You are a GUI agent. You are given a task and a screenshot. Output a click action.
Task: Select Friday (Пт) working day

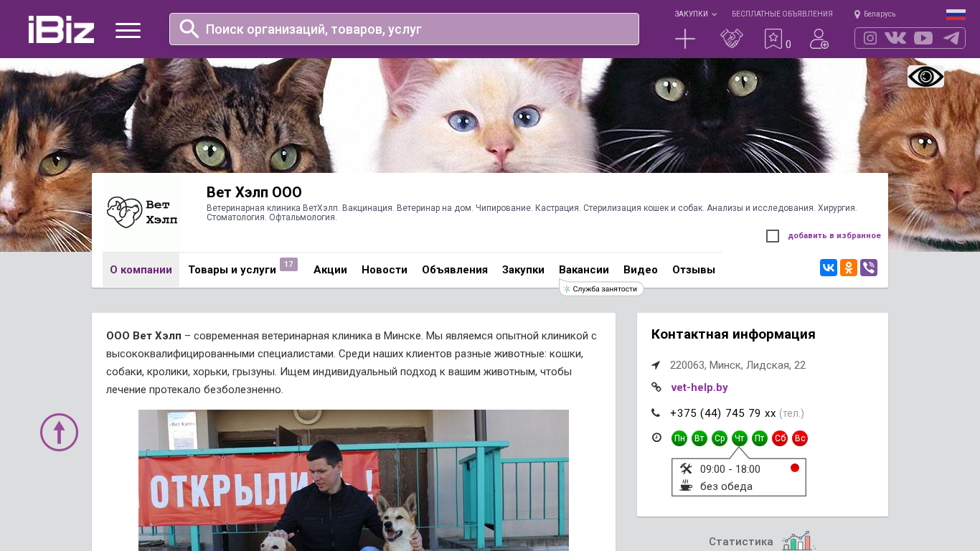click(x=760, y=438)
